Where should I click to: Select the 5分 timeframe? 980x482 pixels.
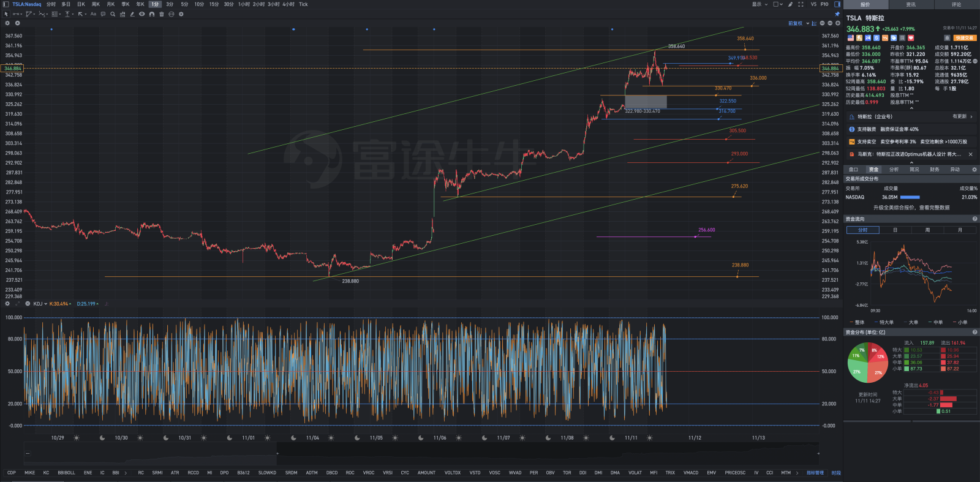point(184,4)
